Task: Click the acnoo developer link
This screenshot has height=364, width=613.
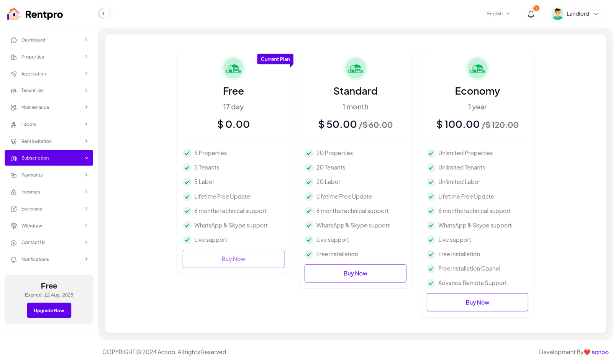Action: click(600, 352)
